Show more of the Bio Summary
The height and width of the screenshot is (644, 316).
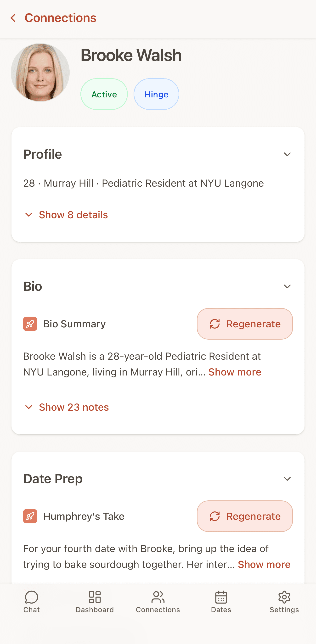pyautogui.click(x=235, y=372)
